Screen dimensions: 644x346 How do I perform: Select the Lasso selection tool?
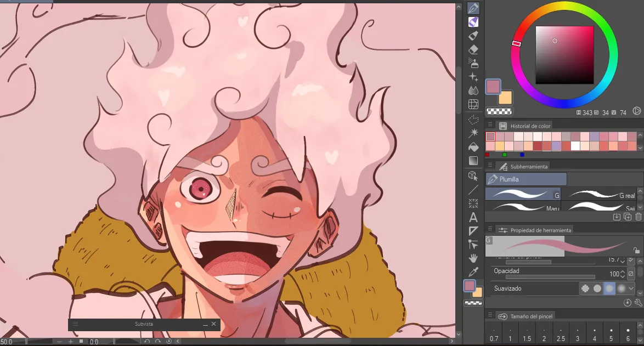point(473,120)
